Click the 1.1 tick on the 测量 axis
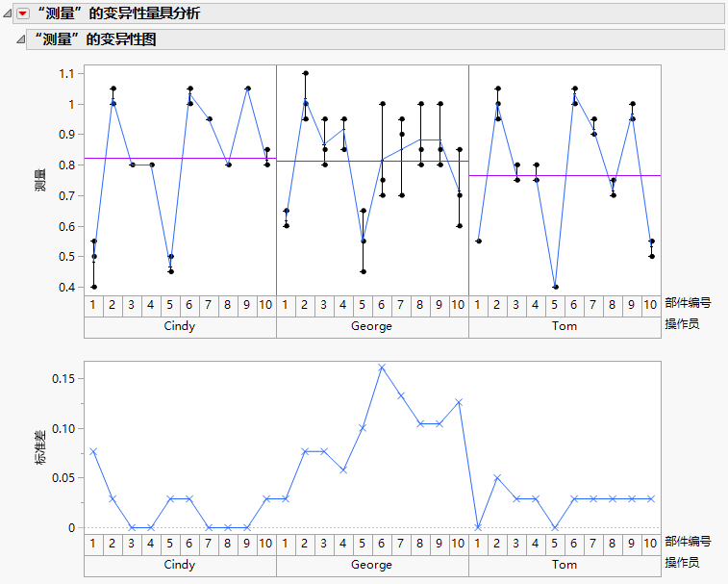The image size is (728, 584). pyautogui.click(x=66, y=73)
